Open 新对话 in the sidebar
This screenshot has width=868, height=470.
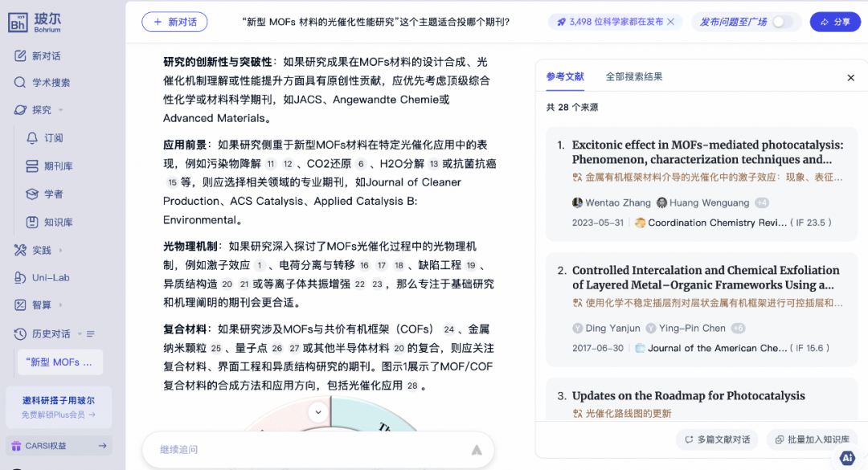38,56
